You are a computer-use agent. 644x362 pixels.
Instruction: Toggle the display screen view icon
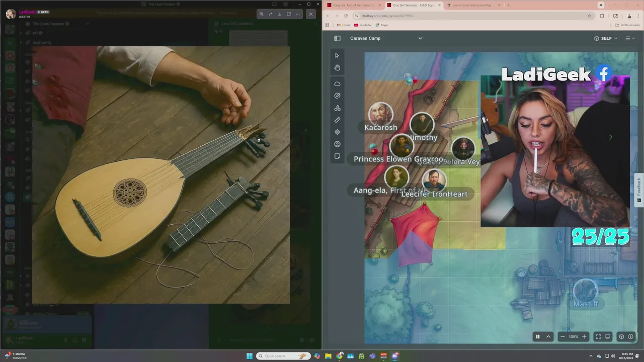coord(607,336)
